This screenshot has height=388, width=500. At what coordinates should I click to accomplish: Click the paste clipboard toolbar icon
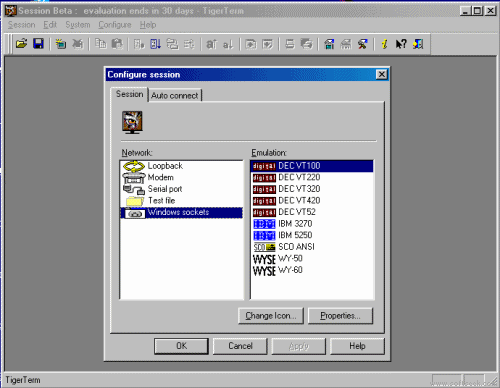click(117, 44)
